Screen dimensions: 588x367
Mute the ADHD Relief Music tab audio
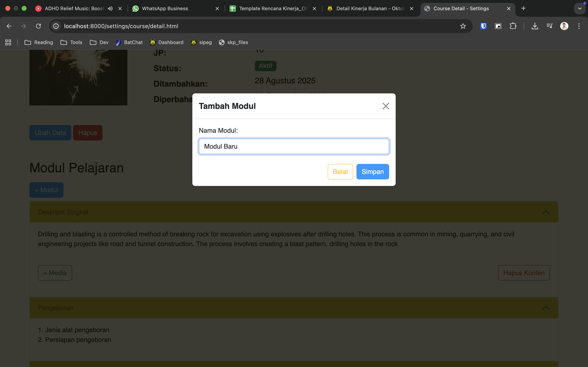coord(110,9)
